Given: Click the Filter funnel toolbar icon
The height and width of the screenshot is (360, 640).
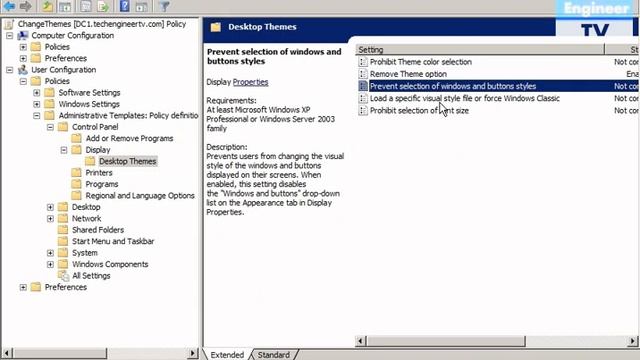Looking at the screenshot, I should (164, 6).
